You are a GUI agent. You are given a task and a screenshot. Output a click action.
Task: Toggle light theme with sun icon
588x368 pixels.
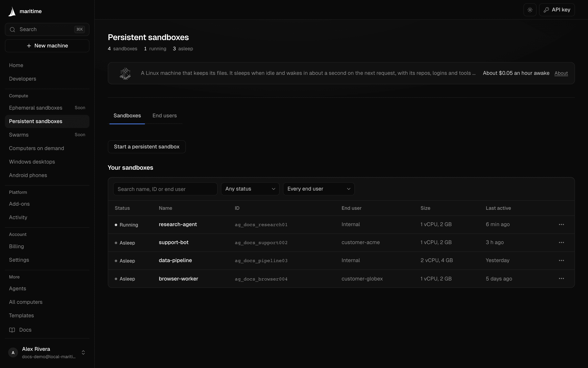[530, 10]
